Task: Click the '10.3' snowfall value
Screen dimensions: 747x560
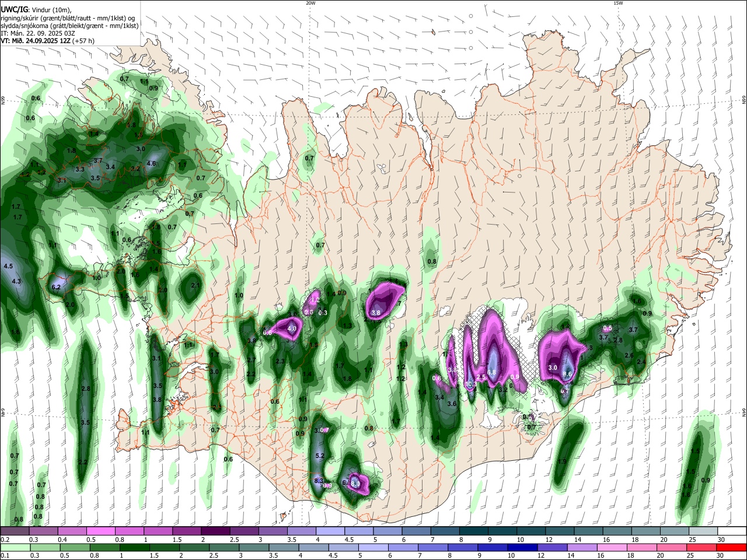Action: tap(472, 384)
